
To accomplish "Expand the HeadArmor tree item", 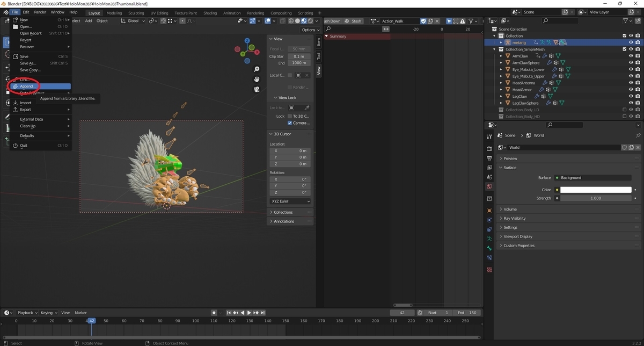I will tap(501, 90).
